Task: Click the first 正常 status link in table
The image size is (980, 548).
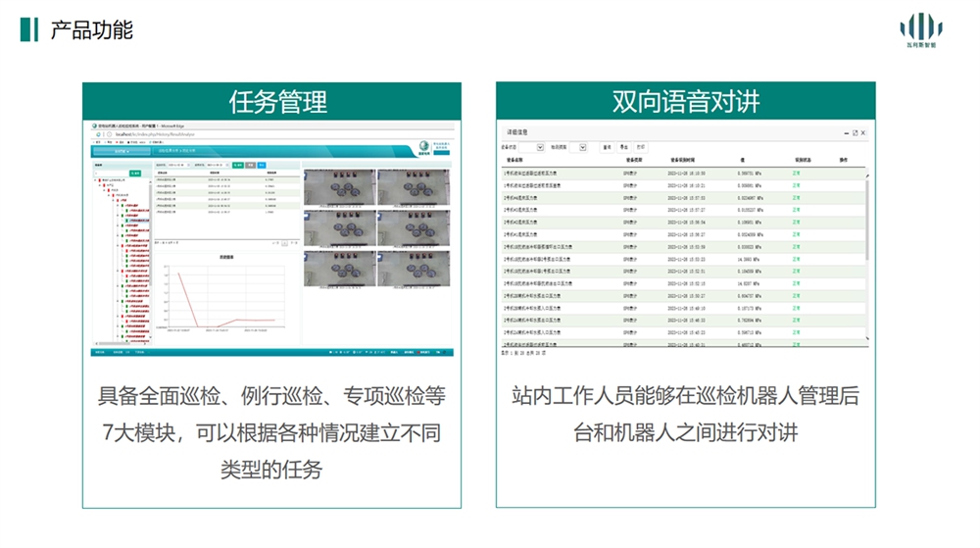Action: pyautogui.click(x=796, y=173)
